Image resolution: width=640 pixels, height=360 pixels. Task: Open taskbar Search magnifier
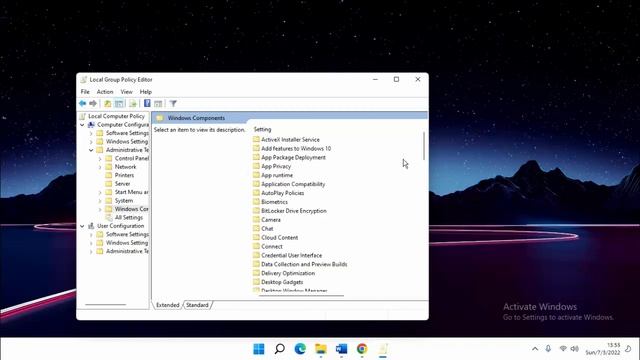[x=280, y=349]
